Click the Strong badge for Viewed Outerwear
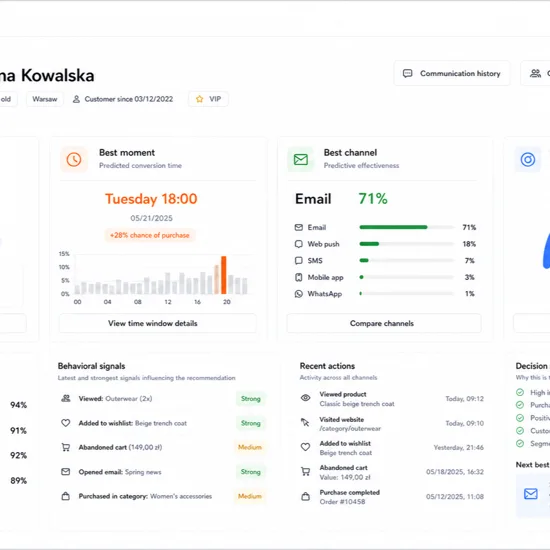The height and width of the screenshot is (550, 550). 251,399
